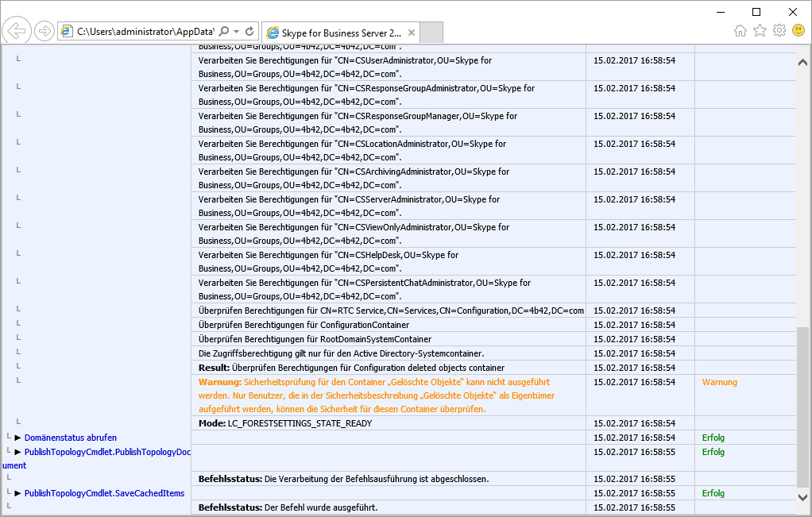Click the Erfolg status for SaveCachedItems row
812x517 pixels.
713,494
